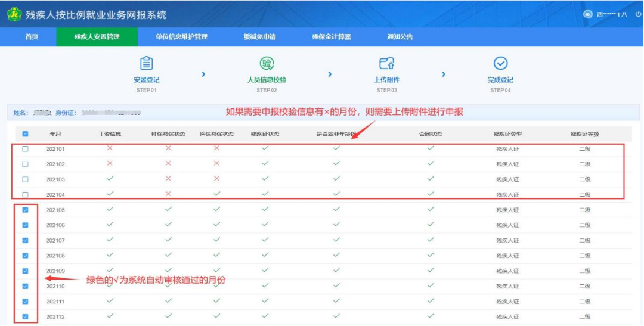Click the 完成登记 checkmark step icon
The height and width of the screenshot is (326, 644).
pos(500,63)
